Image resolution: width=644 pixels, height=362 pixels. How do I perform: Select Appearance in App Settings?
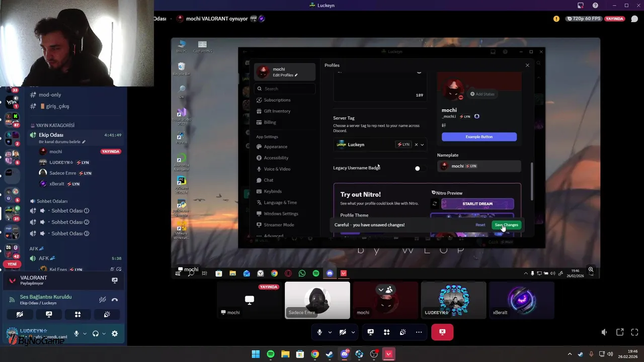coord(276,147)
